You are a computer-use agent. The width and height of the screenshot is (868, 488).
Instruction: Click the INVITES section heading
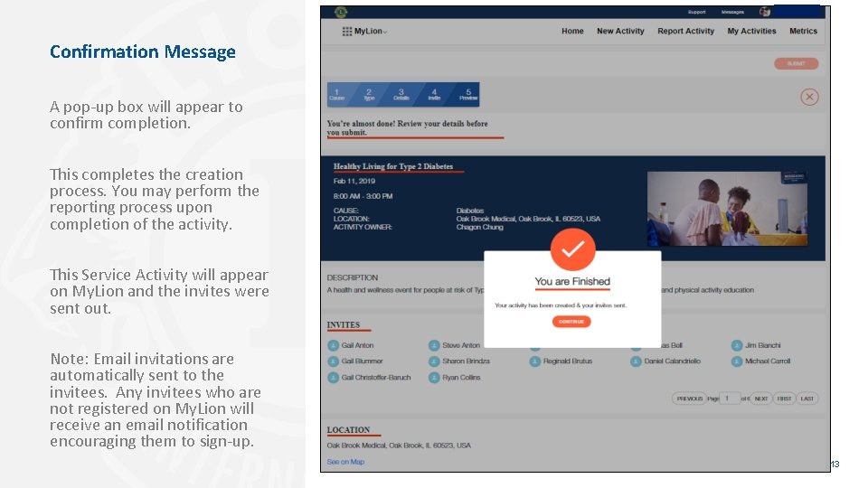(x=344, y=324)
